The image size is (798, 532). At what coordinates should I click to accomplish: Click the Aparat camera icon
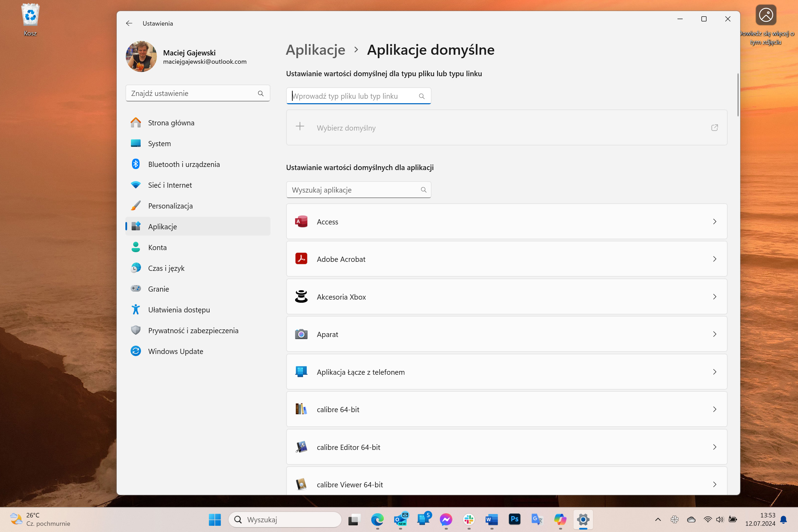(301, 334)
